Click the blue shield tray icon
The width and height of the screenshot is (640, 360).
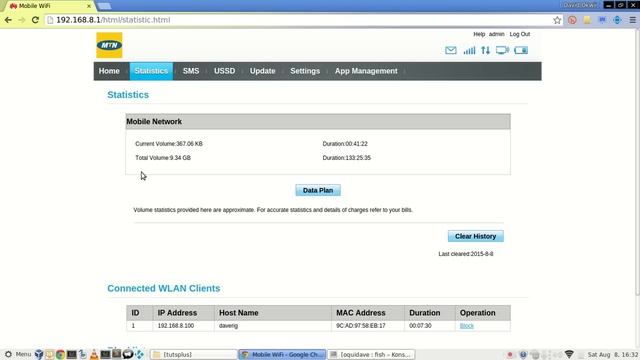[x=523, y=355]
